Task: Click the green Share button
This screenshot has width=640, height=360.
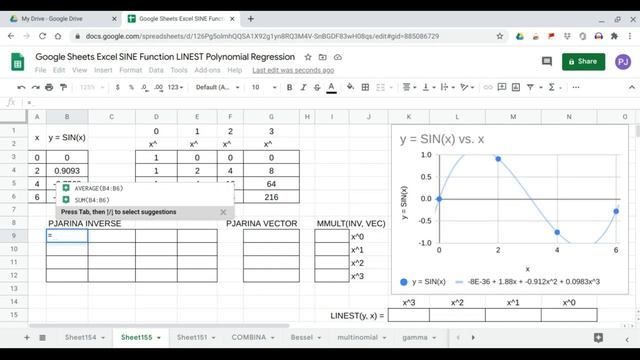Action: pyautogui.click(x=583, y=62)
